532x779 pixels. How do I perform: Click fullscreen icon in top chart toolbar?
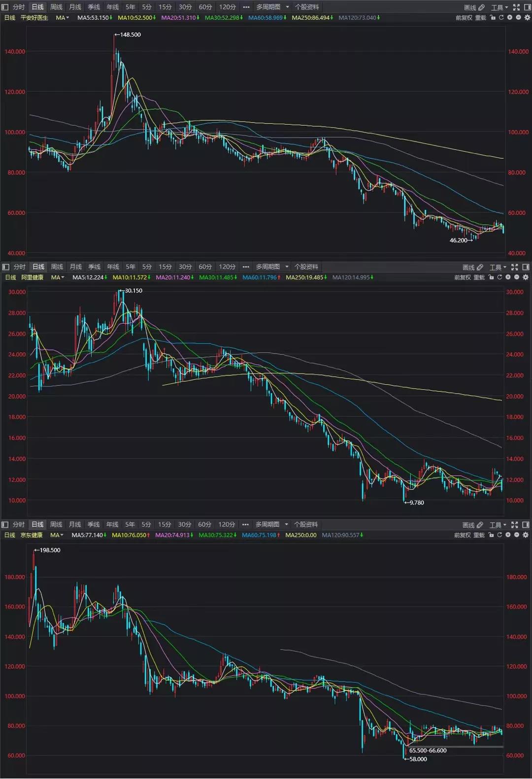pyautogui.click(x=516, y=7)
